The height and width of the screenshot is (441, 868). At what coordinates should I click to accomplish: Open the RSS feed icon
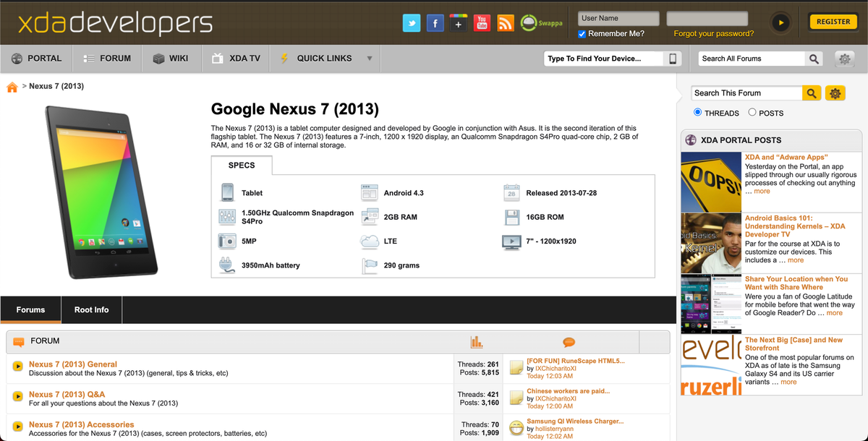(506, 23)
